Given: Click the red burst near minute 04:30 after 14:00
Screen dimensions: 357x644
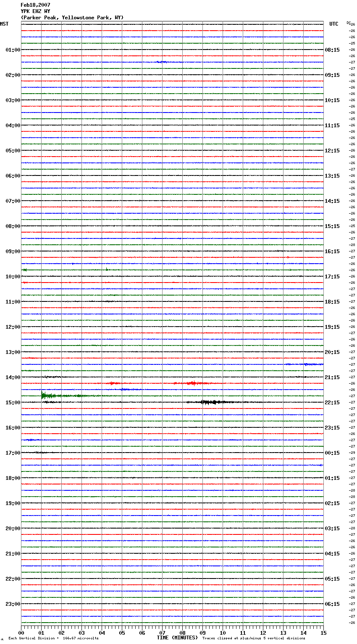Looking at the screenshot, I should (x=113, y=383).
